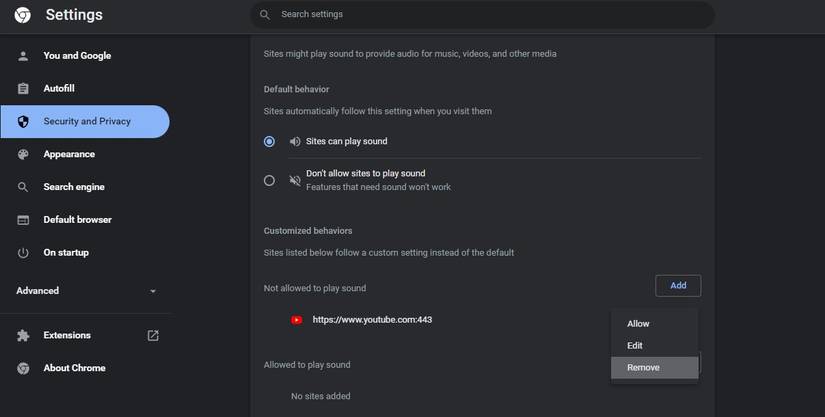The height and width of the screenshot is (417, 825).
Task: Click the Search engine magnifier icon
Action: [23, 187]
